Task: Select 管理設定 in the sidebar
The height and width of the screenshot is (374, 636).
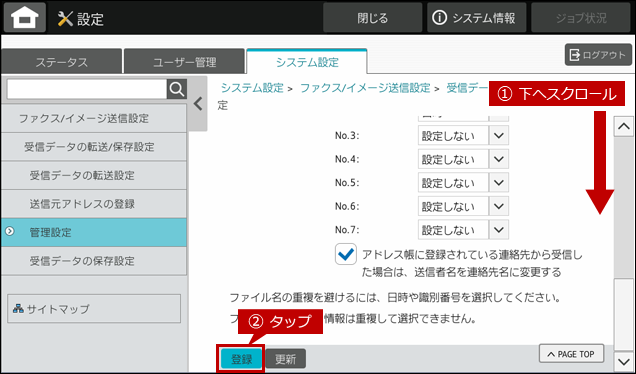Action: (x=94, y=232)
